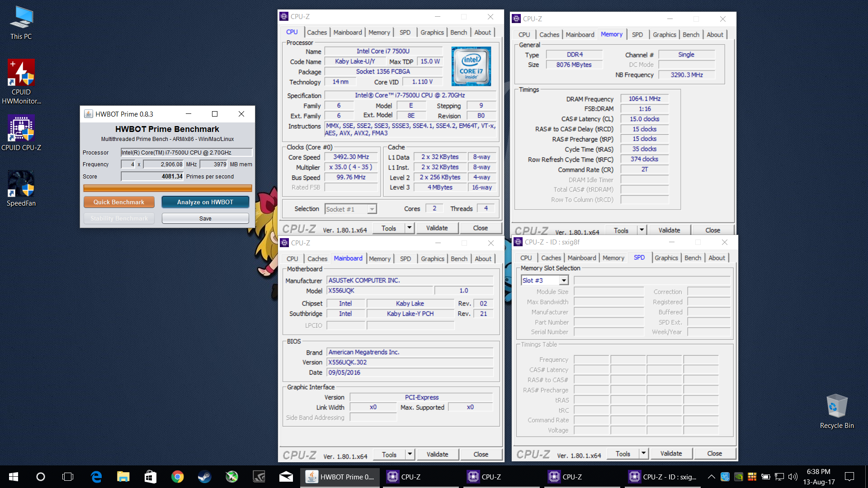This screenshot has width=868, height=488.
Task: Click Validate in CPU tab window
Action: (437, 228)
